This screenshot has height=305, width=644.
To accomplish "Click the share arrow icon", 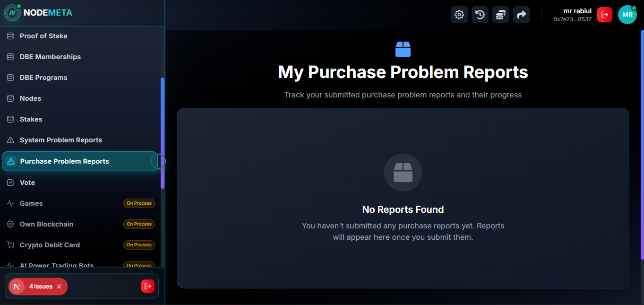I will click(x=521, y=15).
